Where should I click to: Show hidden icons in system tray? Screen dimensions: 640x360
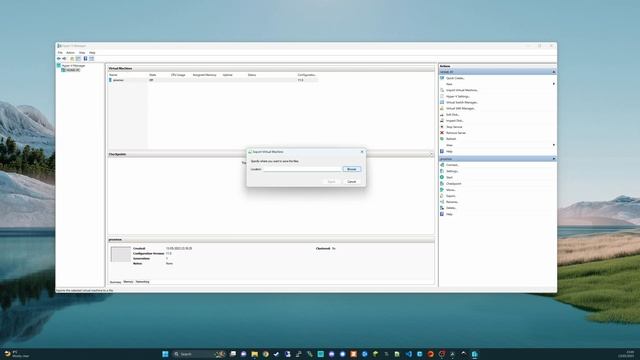464,354
